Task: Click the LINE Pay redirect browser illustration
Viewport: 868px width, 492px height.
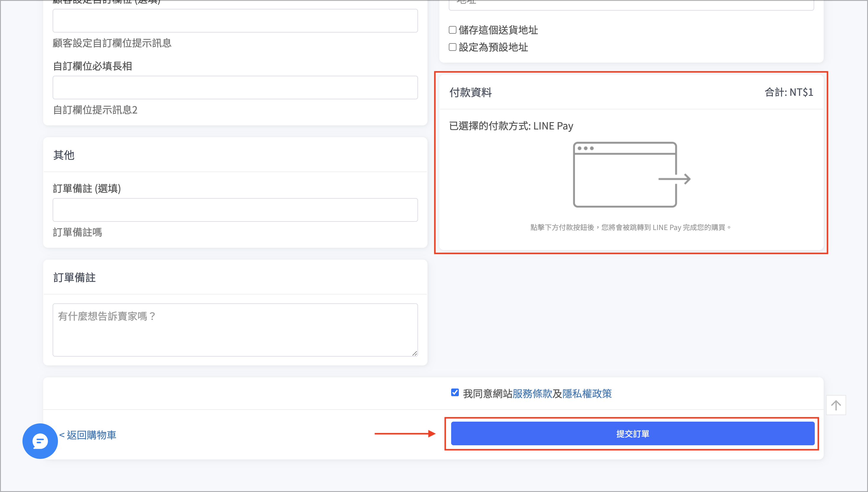Action: tap(631, 175)
